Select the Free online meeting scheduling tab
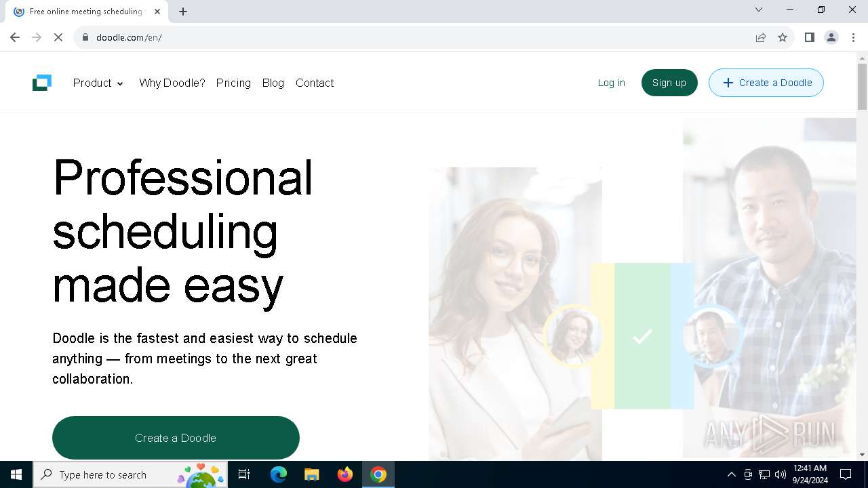Image resolution: width=868 pixels, height=488 pixels. [x=87, y=12]
